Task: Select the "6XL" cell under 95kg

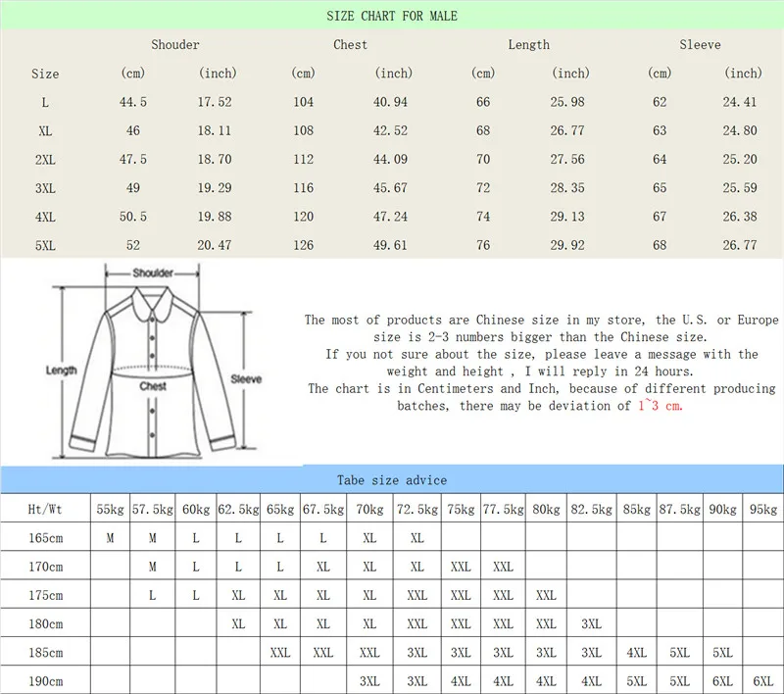Action: click(x=763, y=681)
